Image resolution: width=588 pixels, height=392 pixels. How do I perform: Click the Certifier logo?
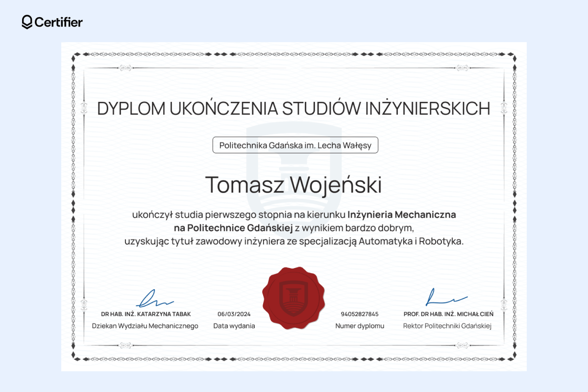tap(52, 22)
